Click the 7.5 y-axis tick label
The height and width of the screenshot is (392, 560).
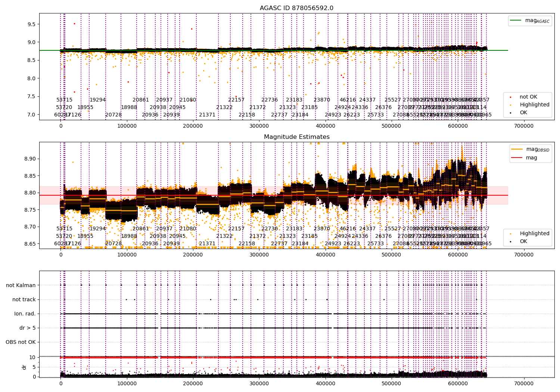pos(31,97)
